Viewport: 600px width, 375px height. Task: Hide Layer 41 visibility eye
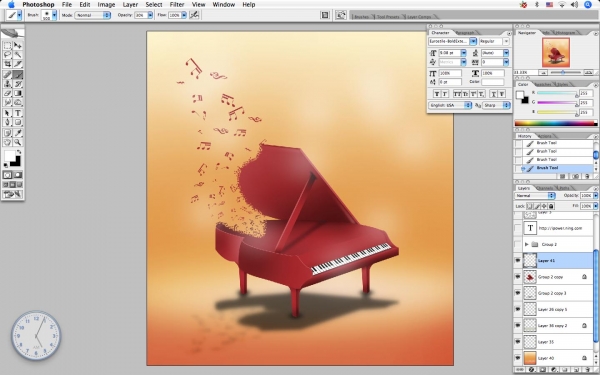[518, 261]
